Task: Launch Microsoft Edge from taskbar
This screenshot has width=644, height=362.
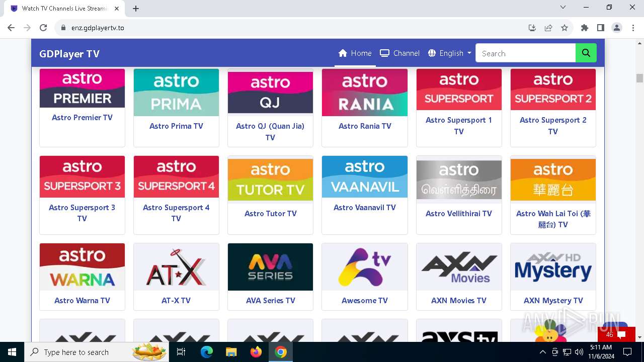Action: [x=207, y=352]
